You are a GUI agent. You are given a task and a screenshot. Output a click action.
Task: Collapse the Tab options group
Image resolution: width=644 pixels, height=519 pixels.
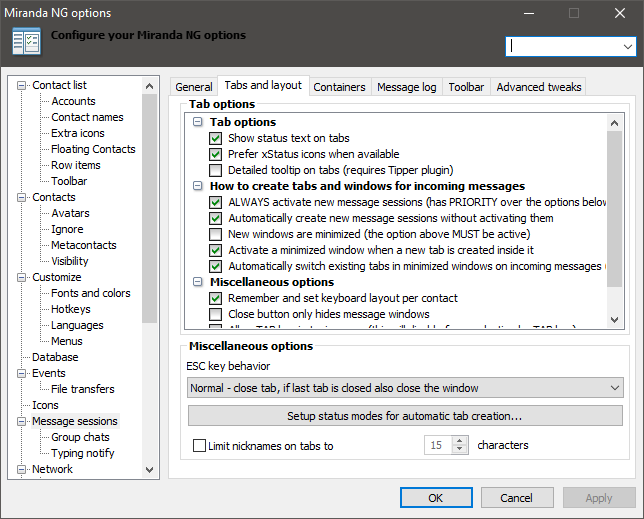(198, 122)
